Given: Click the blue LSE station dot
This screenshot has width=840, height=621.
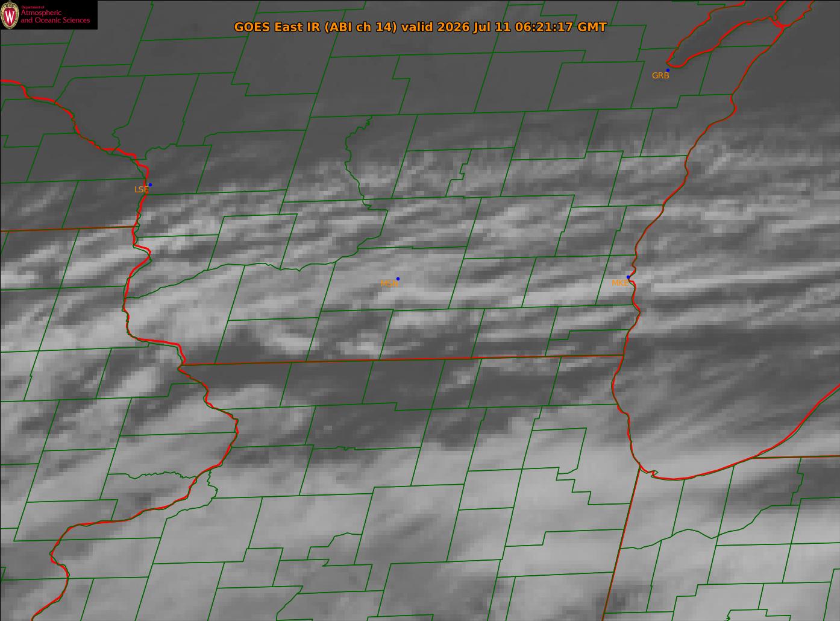Looking at the screenshot, I should [x=150, y=185].
